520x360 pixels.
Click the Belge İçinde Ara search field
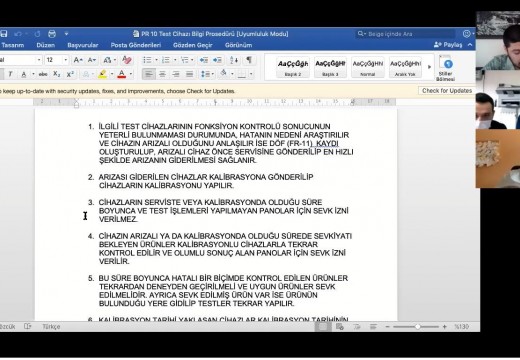click(405, 34)
